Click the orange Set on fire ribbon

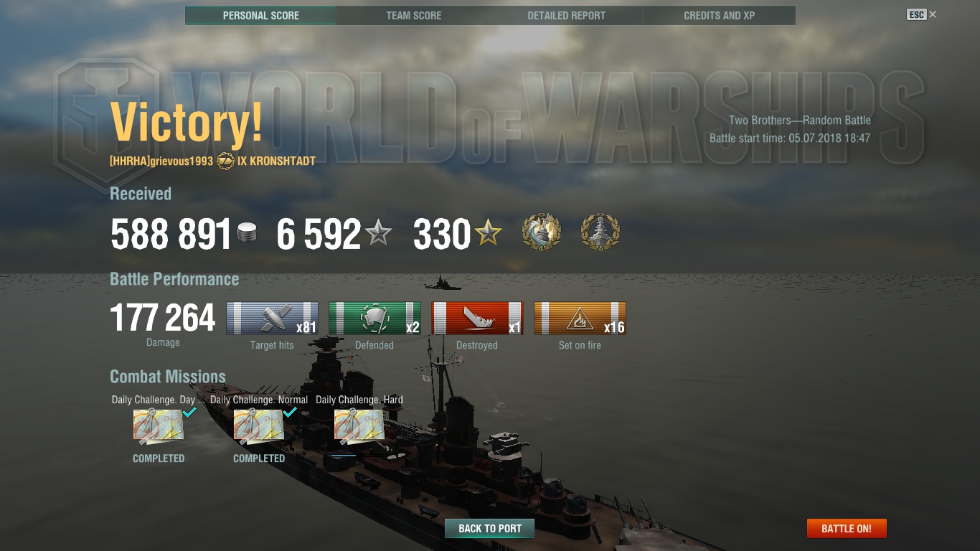pos(580,319)
